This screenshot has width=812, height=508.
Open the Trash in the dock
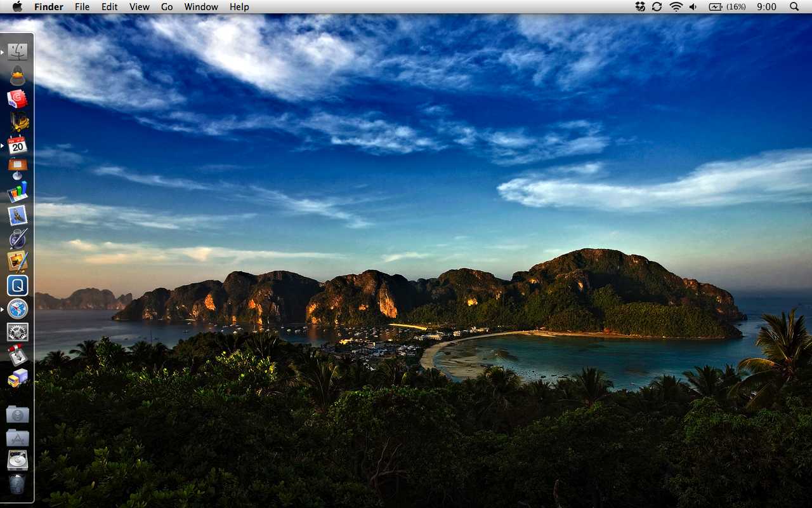(17, 485)
